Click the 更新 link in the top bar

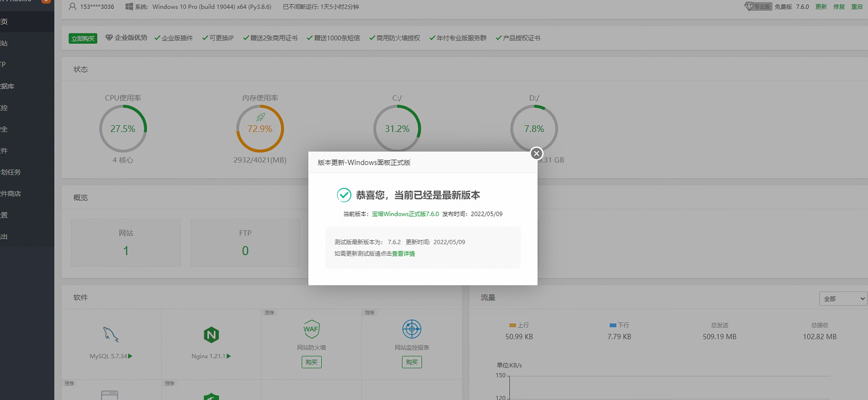coord(821,7)
